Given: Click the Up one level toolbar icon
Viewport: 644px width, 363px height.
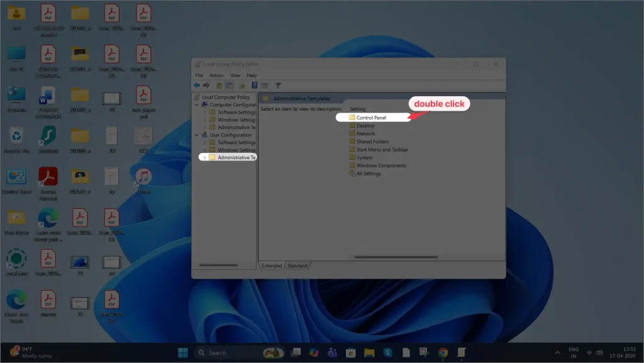Looking at the screenshot, I should tap(219, 86).
